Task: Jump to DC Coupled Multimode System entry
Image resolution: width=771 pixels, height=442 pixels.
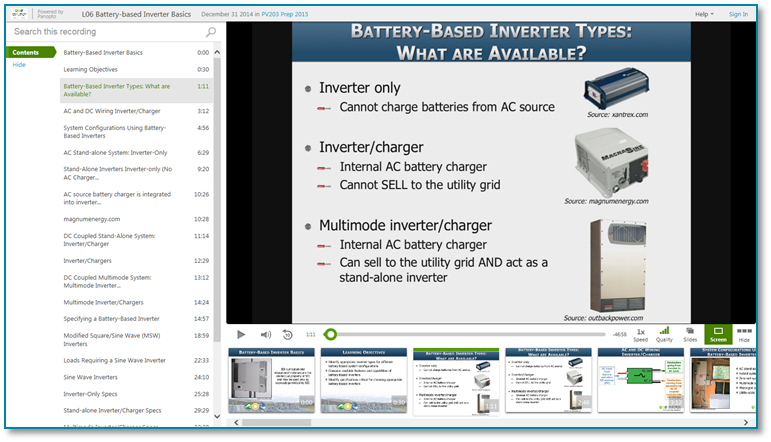Action: click(136, 281)
